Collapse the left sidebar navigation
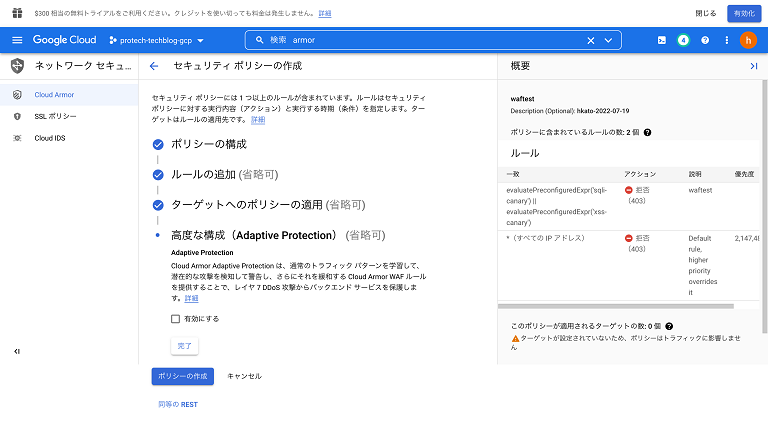 pyautogui.click(x=17, y=351)
